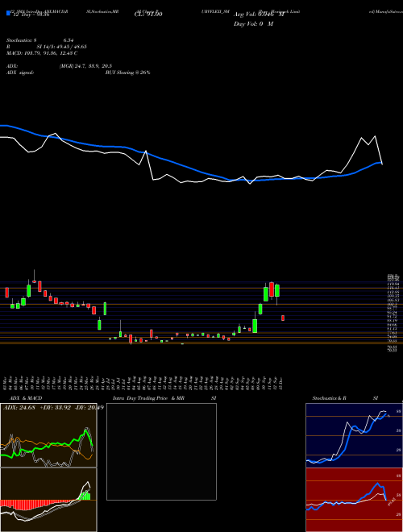403x532 pixels.
Task: Select the 'CL: 91.00' closing price text
Action: [148, 15]
